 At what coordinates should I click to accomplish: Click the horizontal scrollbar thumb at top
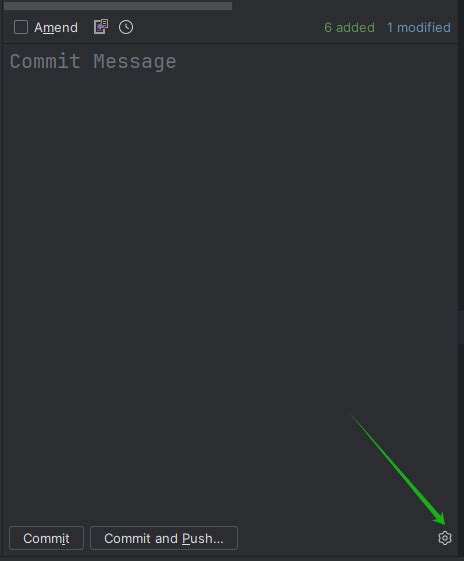click(x=118, y=5)
